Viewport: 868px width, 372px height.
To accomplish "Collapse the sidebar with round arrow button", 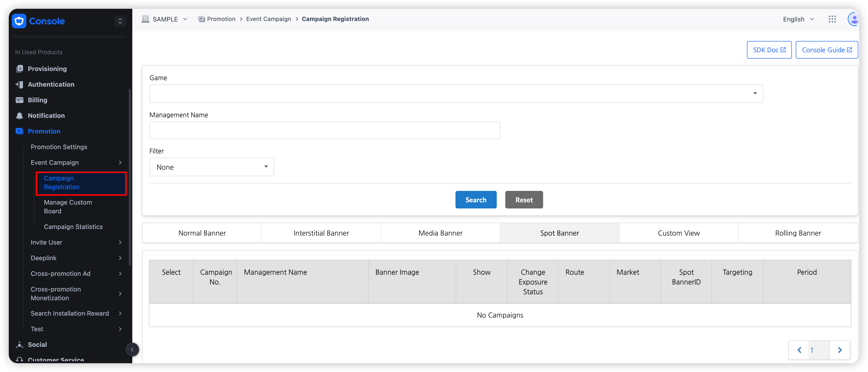I will pos(132,350).
